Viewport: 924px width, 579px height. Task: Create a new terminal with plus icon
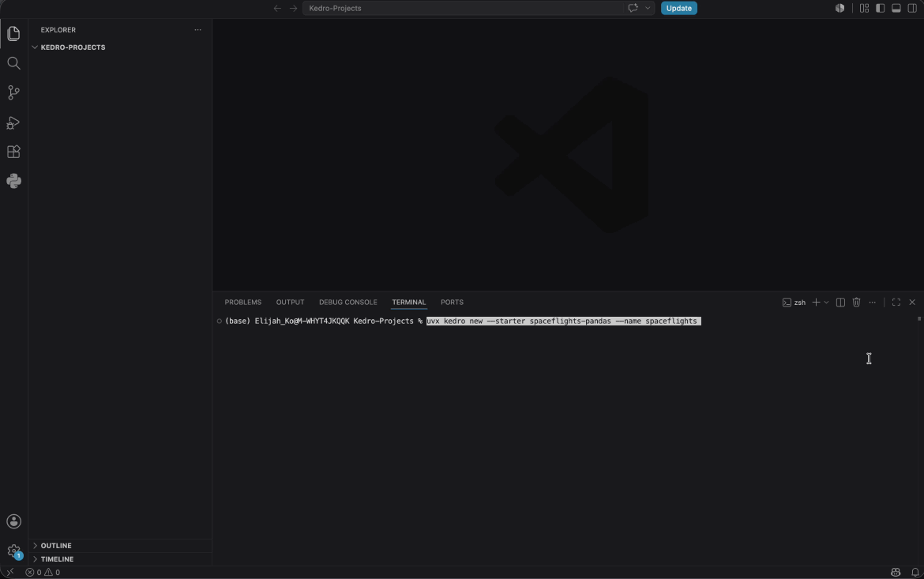pos(816,303)
